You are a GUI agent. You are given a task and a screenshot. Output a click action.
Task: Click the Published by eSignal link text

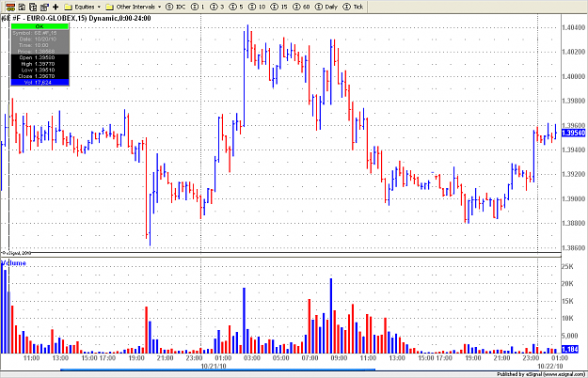tap(541, 374)
